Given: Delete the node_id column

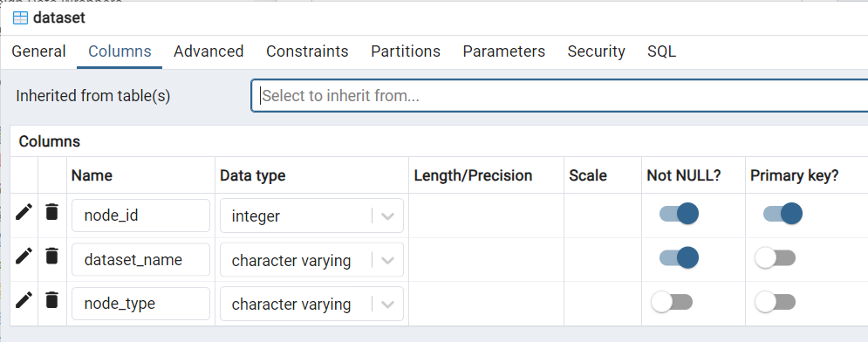Looking at the screenshot, I should click(x=51, y=211).
